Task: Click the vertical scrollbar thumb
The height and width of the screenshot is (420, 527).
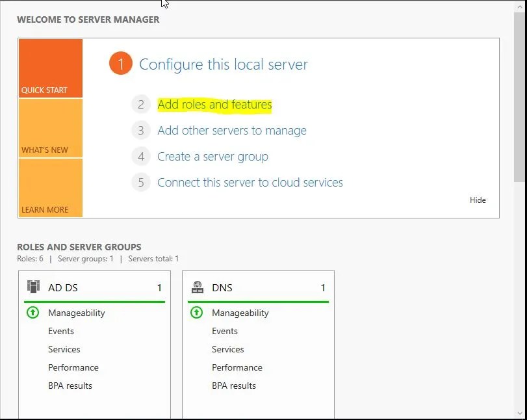Action: pos(520,98)
